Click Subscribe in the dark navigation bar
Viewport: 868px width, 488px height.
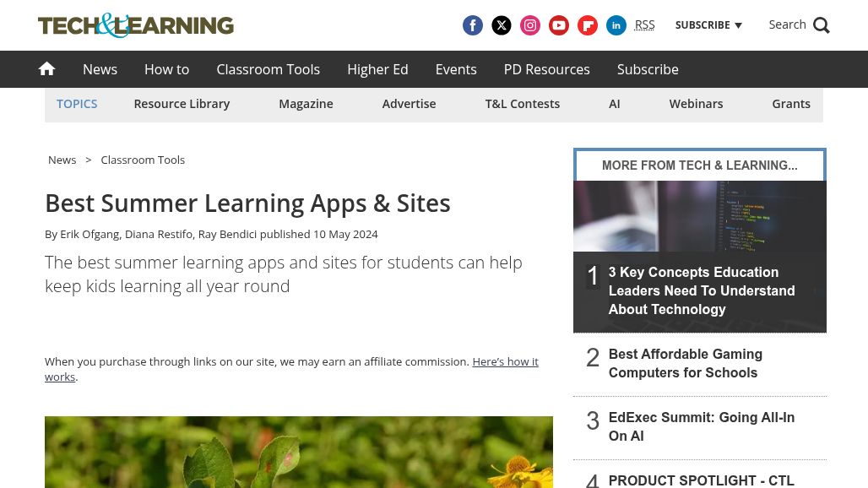tap(648, 69)
